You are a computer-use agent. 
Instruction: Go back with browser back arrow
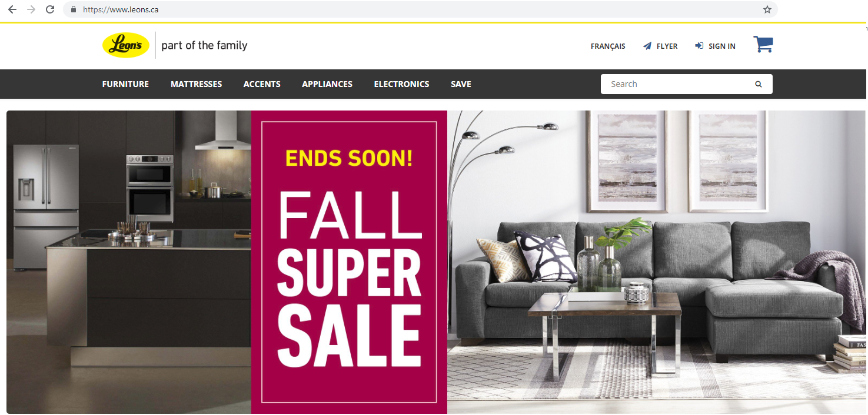[x=12, y=9]
